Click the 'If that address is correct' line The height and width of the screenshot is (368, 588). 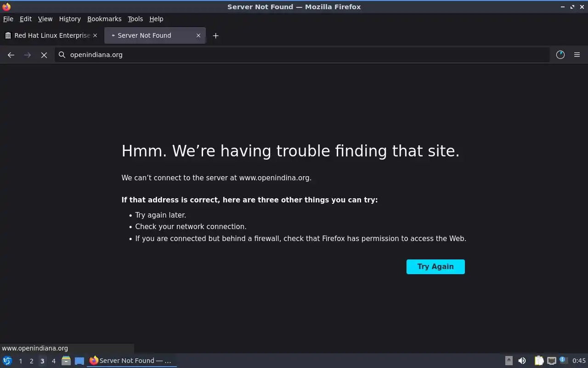pyautogui.click(x=249, y=200)
